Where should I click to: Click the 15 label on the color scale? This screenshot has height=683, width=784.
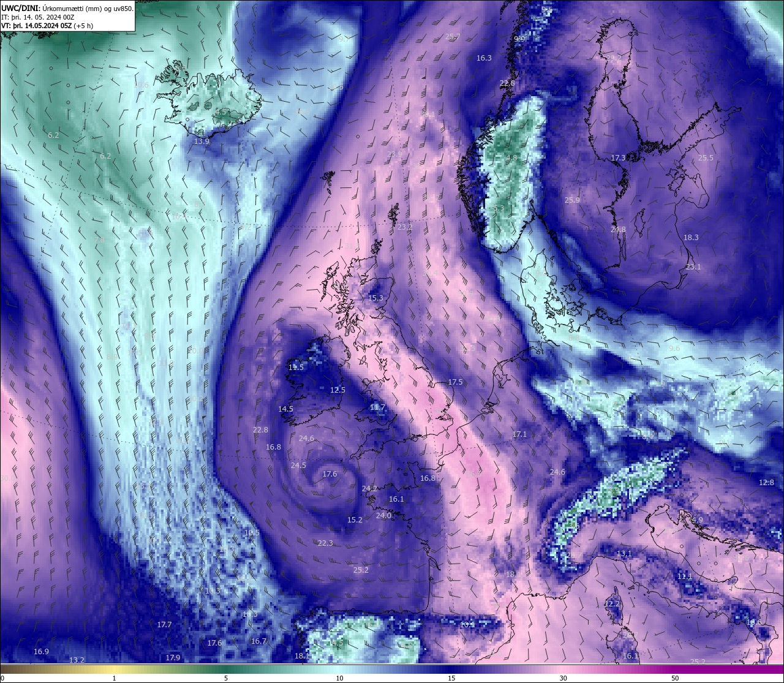coord(451,678)
